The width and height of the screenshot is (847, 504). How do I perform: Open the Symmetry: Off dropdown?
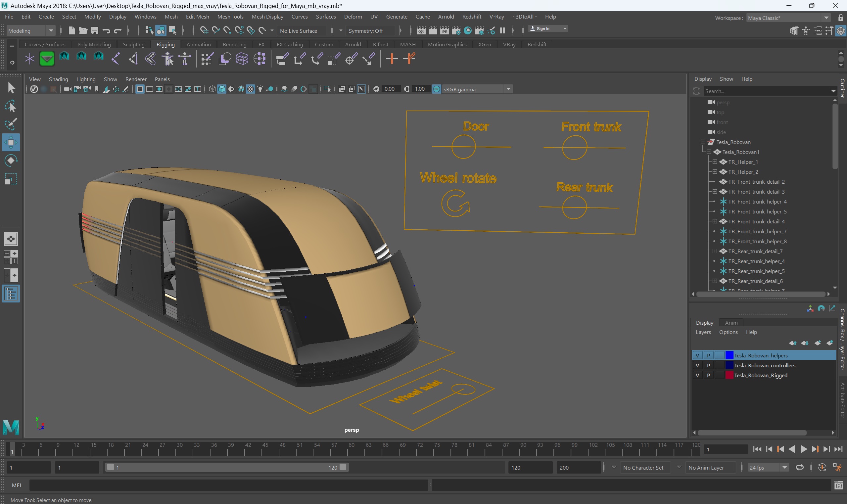pos(370,30)
